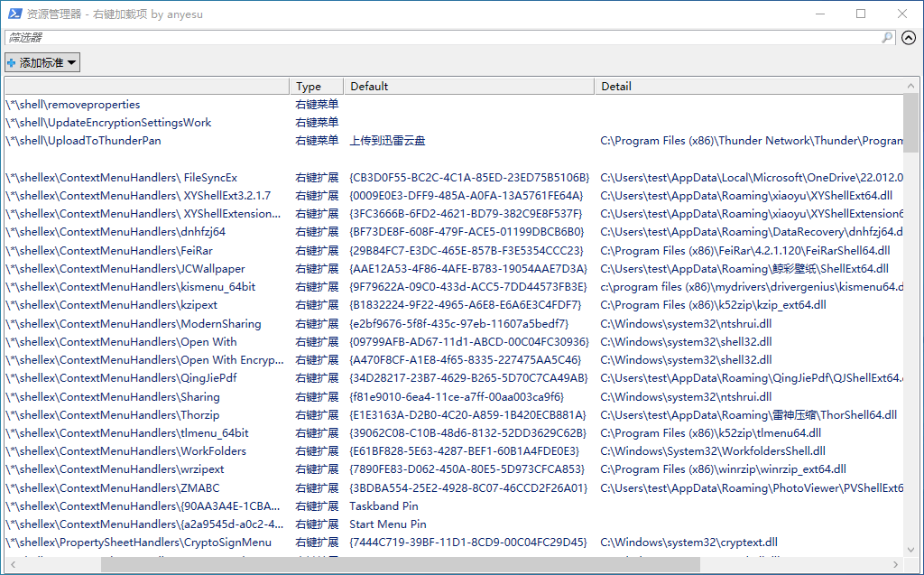
Task: Select the UpdateEncryptionSettingsWork row
Action: pos(454,123)
